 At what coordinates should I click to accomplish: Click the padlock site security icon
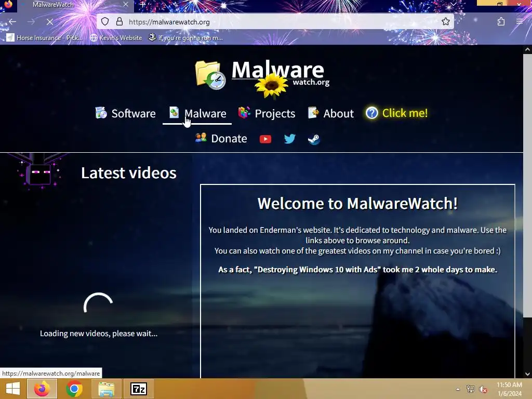(119, 22)
